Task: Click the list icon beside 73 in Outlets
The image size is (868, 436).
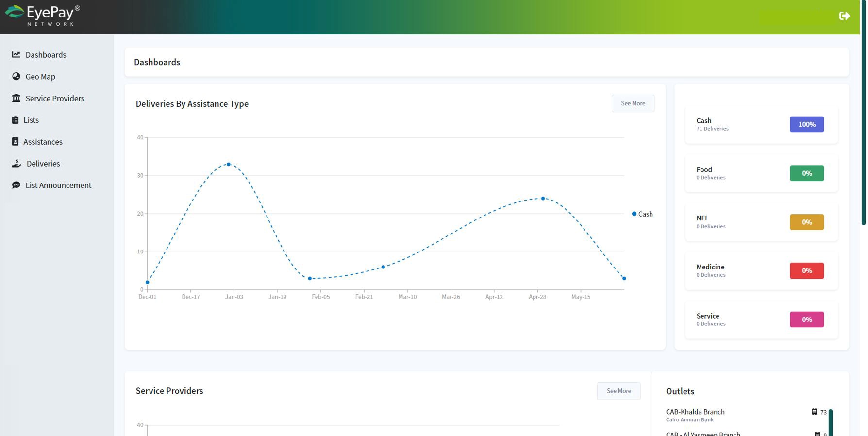Action: (x=814, y=412)
